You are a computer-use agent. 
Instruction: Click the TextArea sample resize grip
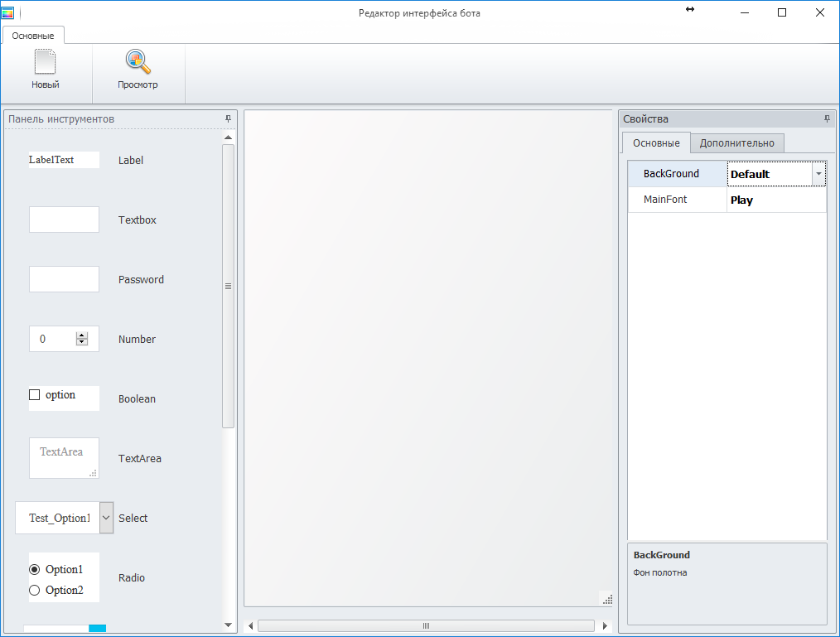94,473
